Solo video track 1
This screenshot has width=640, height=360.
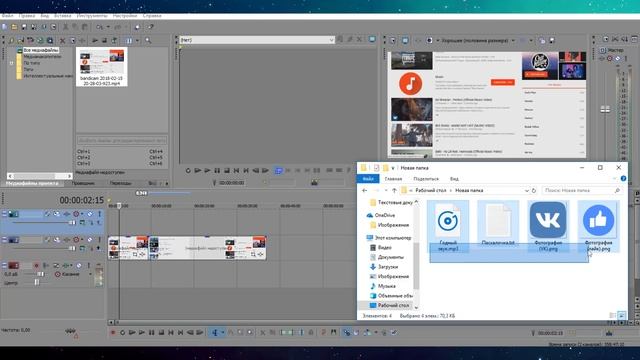point(99,214)
